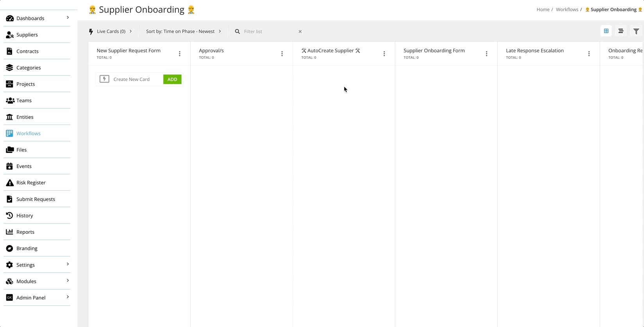This screenshot has height=327, width=644.
Task: Click the Projects archive icon
Action: (10, 84)
